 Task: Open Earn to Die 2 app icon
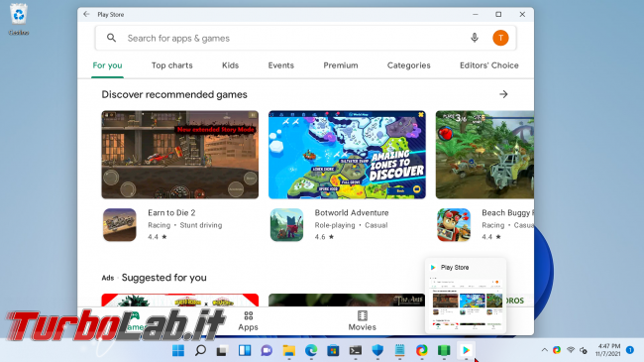tap(120, 224)
